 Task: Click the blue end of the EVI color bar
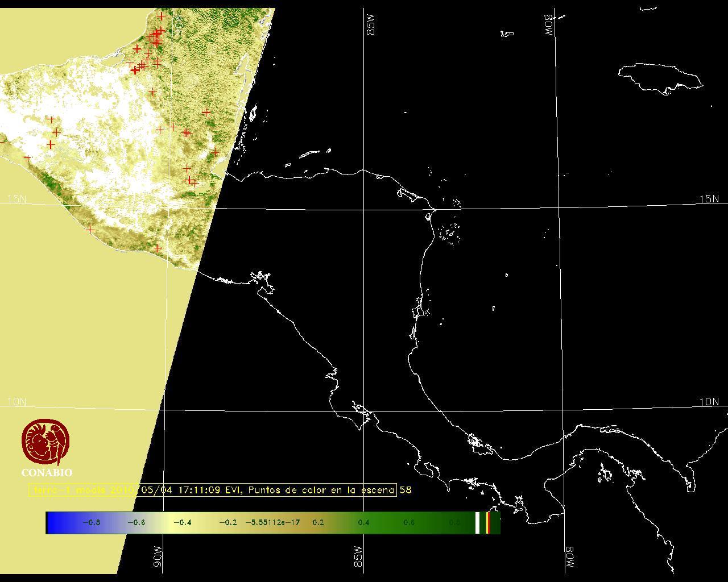(54, 523)
